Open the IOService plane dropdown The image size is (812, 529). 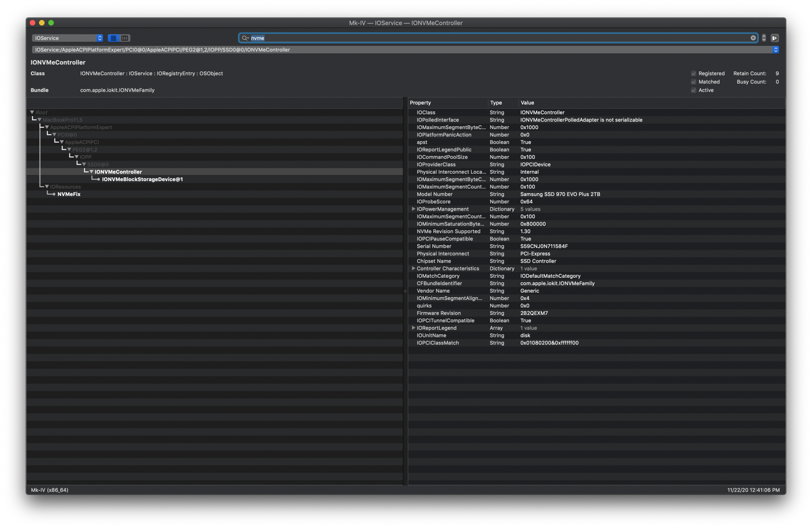pos(67,38)
